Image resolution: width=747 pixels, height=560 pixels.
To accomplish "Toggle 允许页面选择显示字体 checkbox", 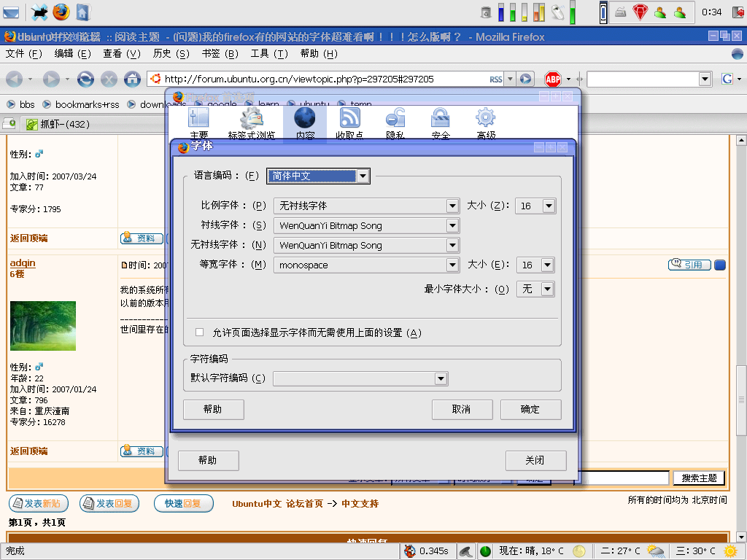I will pos(200,332).
